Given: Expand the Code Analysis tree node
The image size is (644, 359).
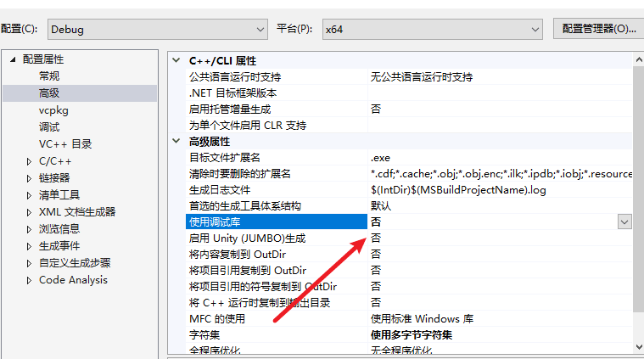Looking at the screenshot, I should [x=30, y=280].
